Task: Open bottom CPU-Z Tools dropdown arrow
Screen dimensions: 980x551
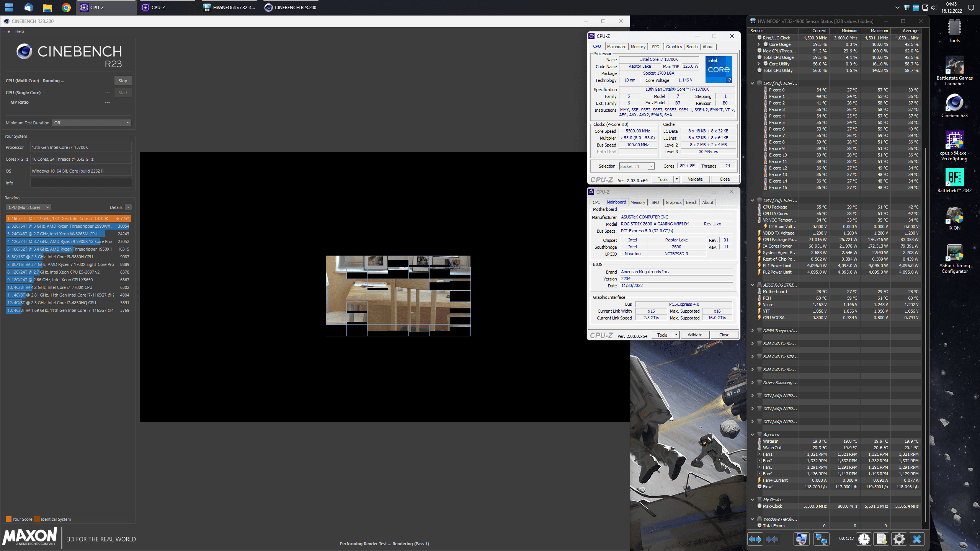Action: point(676,335)
